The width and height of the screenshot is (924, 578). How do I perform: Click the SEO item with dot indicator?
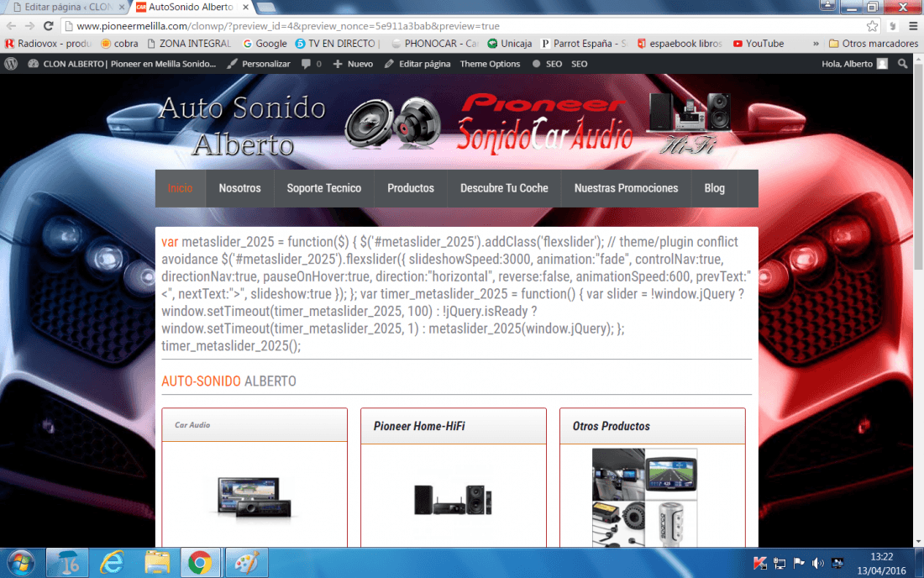coord(548,64)
